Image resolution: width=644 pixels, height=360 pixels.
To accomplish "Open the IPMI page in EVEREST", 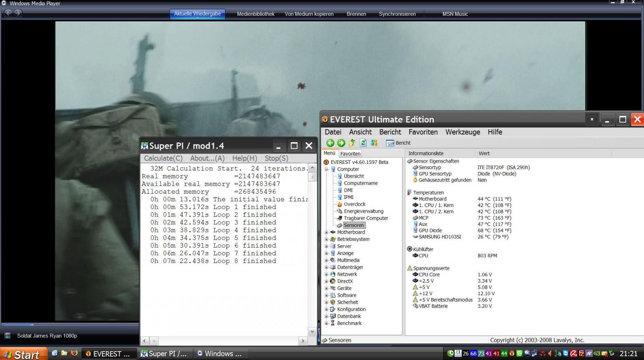I will 345,197.
